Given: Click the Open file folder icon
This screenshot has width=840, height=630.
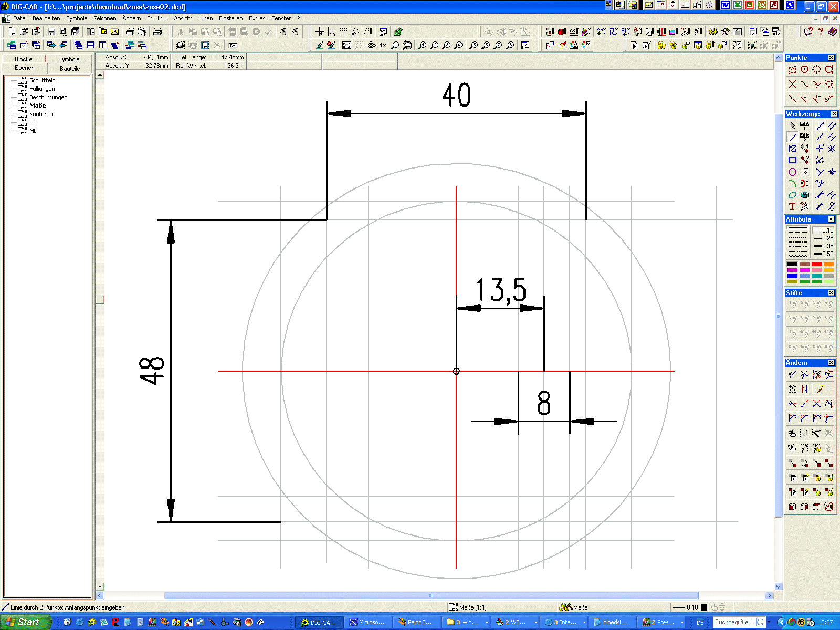Looking at the screenshot, I should coord(24,32).
